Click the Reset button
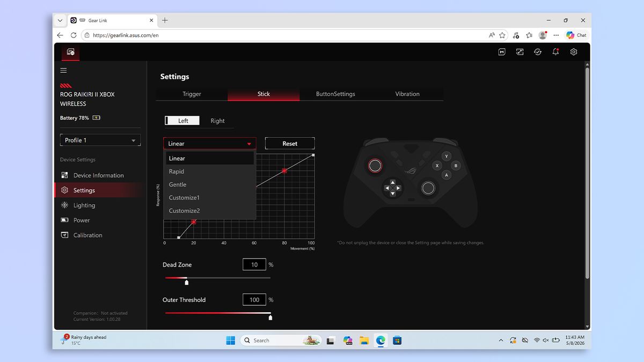The image size is (644, 362). (290, 144)
